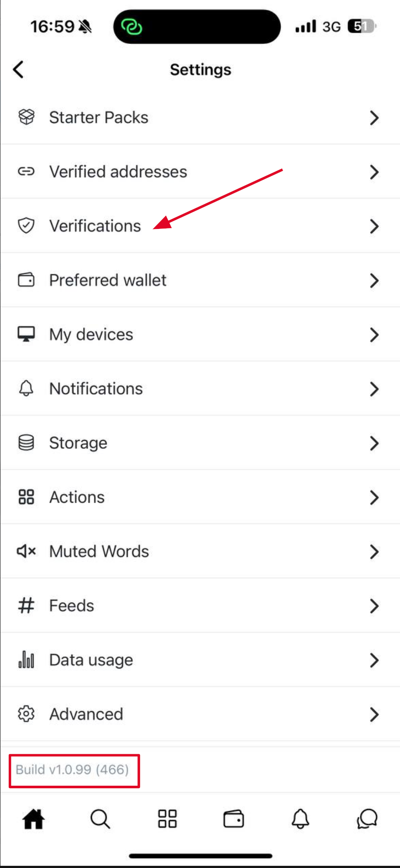
Task: Tap the Build v1.0.99 version text
Action: click(72, 770)
